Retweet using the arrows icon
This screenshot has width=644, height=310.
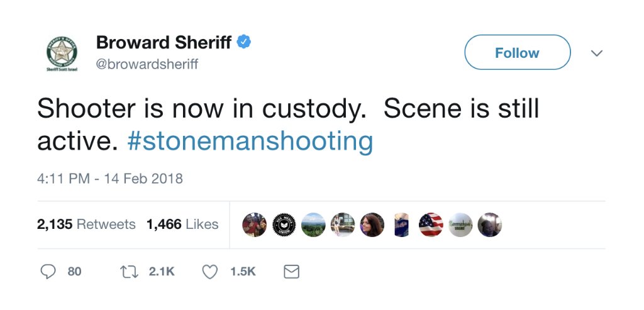[127, 271]
